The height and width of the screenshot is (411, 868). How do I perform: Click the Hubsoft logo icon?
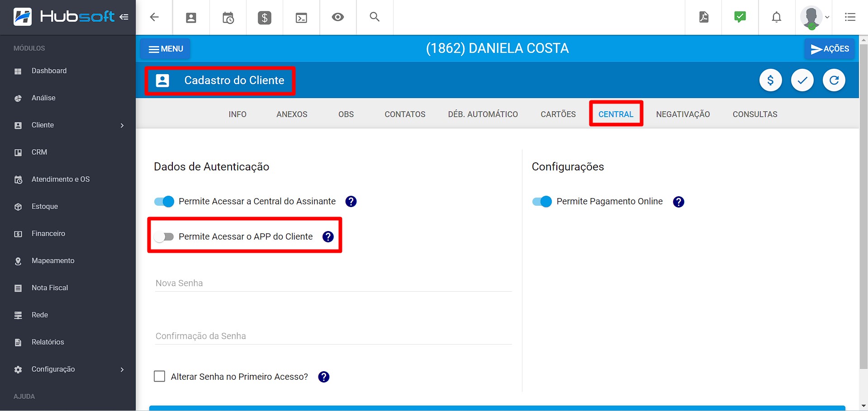(23, 17)
